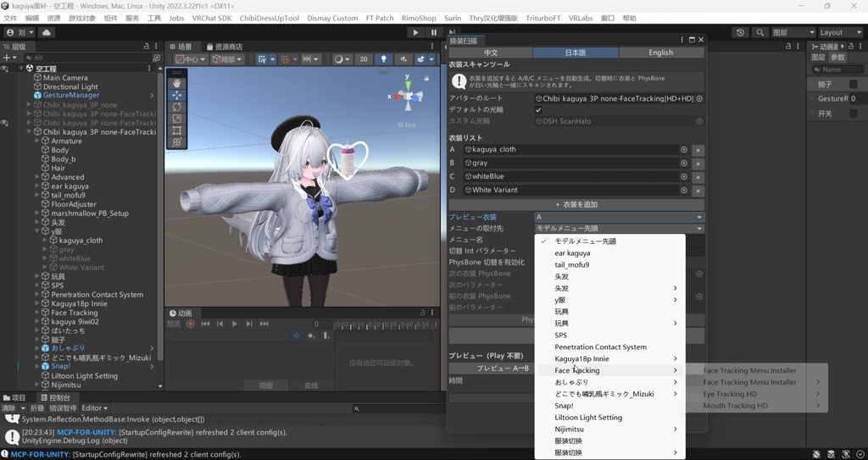
Task: Open the 图层 layers dropdown in top toolbar
Action: coord(793,33)
